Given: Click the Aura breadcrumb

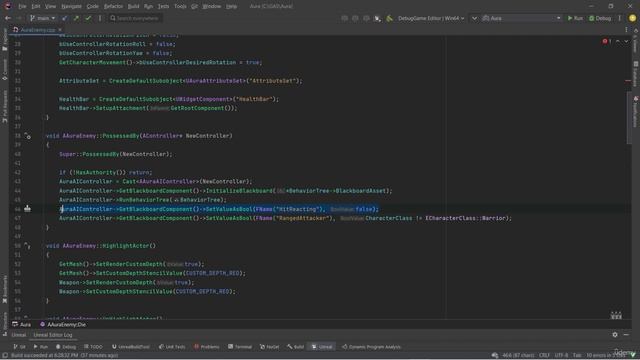Looking at the screenshot, I should [x=22, y=324].
